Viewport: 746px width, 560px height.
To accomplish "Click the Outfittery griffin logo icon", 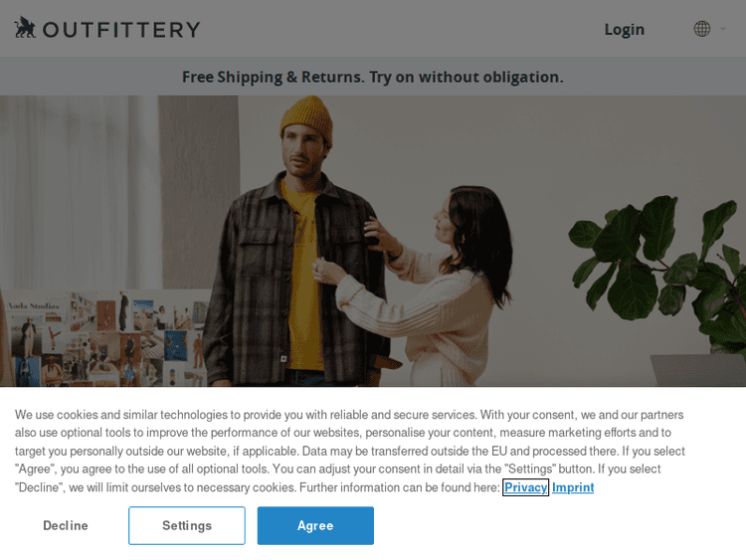I will tap(25, 28).
